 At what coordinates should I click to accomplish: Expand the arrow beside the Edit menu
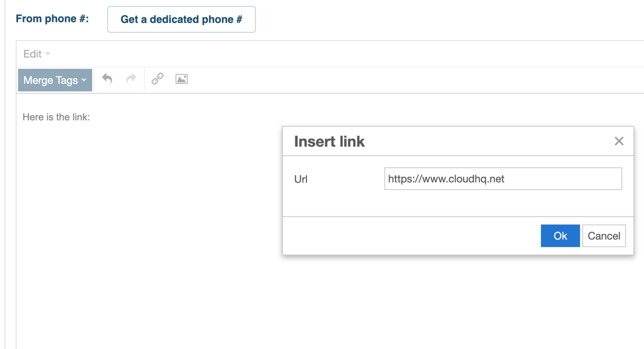(47, 54)
